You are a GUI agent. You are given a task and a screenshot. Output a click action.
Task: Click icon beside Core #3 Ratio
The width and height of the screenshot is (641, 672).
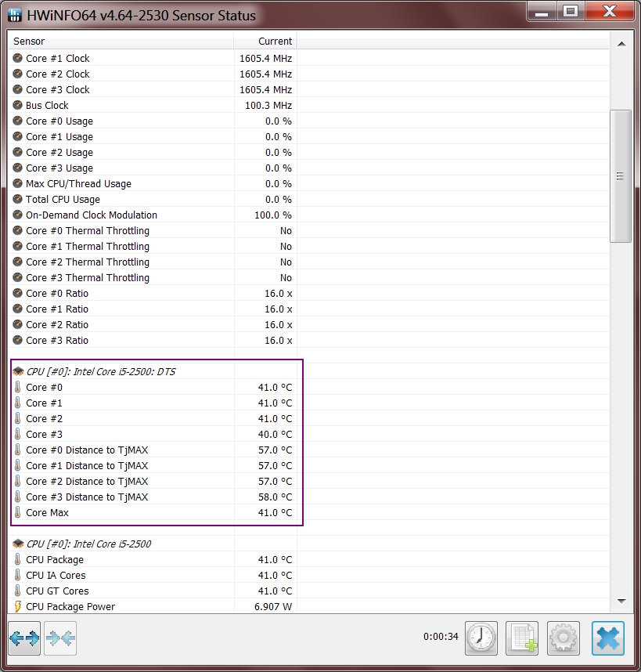pos(17,340)
